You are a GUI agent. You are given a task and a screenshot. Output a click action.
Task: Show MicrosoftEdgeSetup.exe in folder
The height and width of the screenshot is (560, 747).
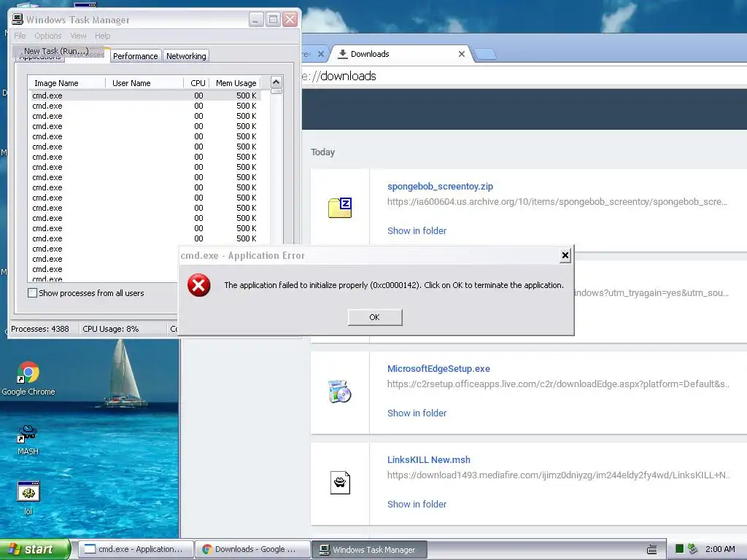[417, 413]
